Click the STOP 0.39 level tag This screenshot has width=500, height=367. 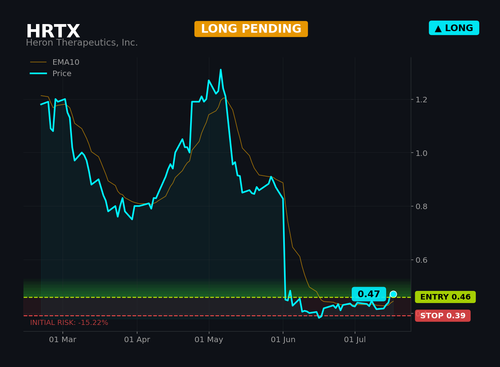tap(443, 316)
